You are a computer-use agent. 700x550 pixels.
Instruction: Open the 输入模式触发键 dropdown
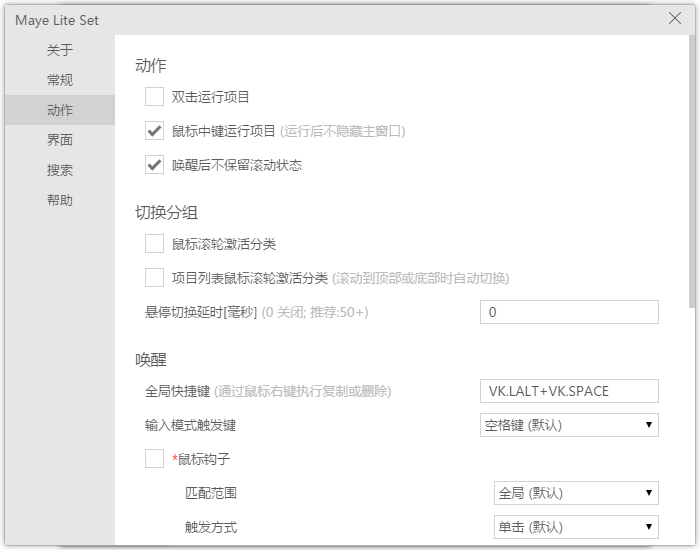[569, 425]
